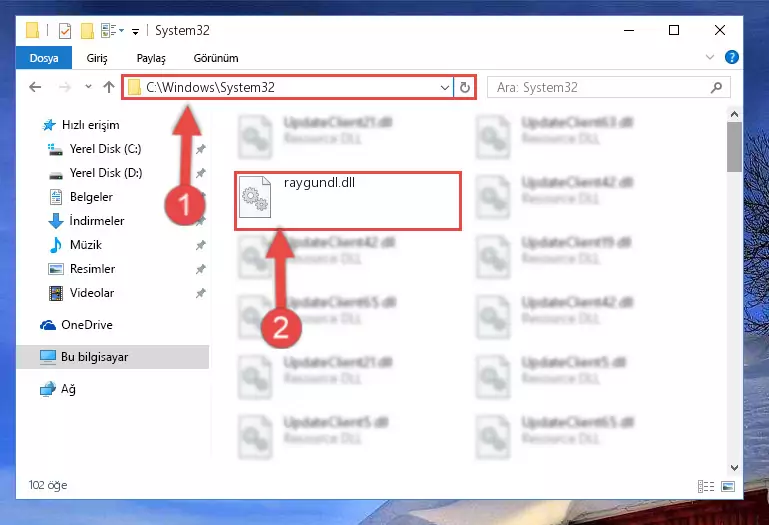Screen dimensions: 769x525
Task: Switch to the Görünüm ribbon tab
Action: (216, 58)
